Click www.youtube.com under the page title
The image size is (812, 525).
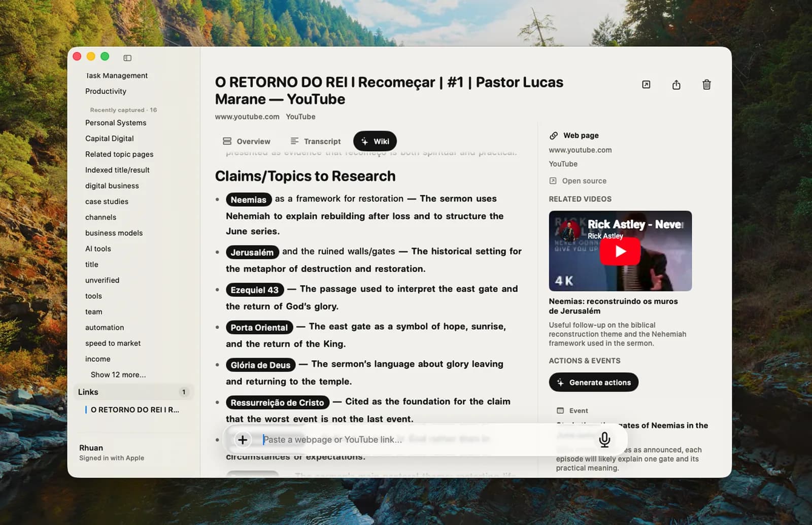pos(247,117)
